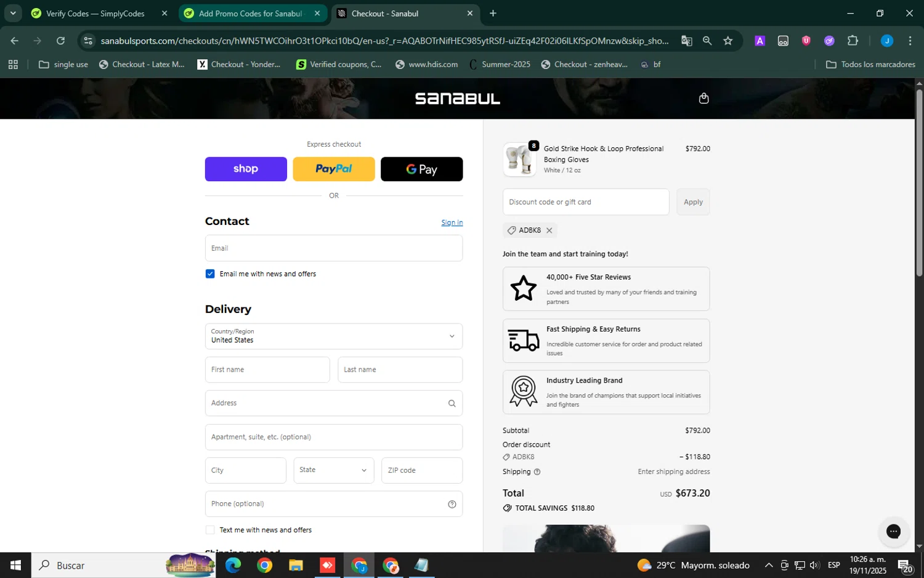Open the notification center icon
The image size is (924, 578).
[904, 565]
